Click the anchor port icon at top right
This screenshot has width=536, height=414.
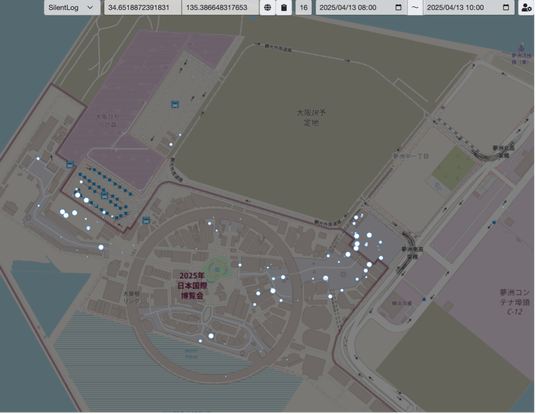[522, 48]
